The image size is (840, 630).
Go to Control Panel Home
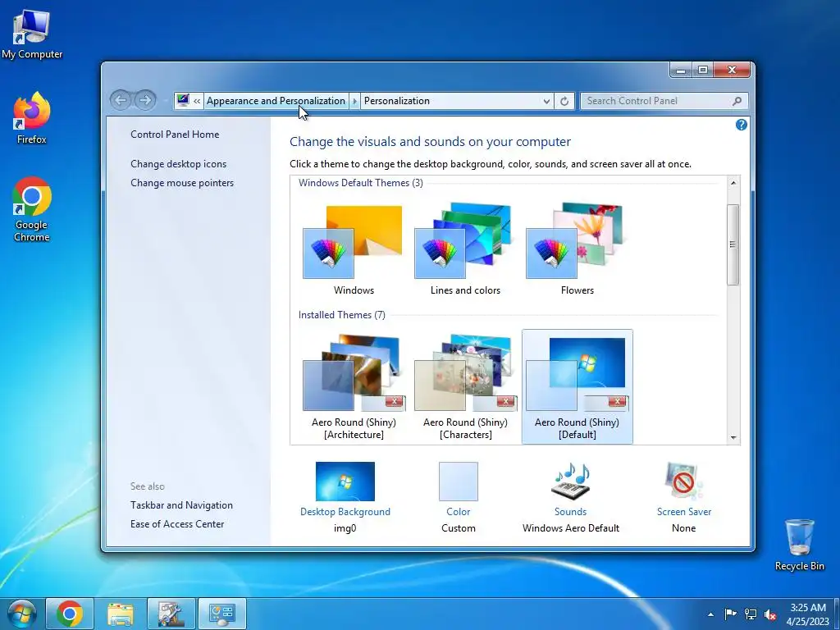[x=175, y=135]
